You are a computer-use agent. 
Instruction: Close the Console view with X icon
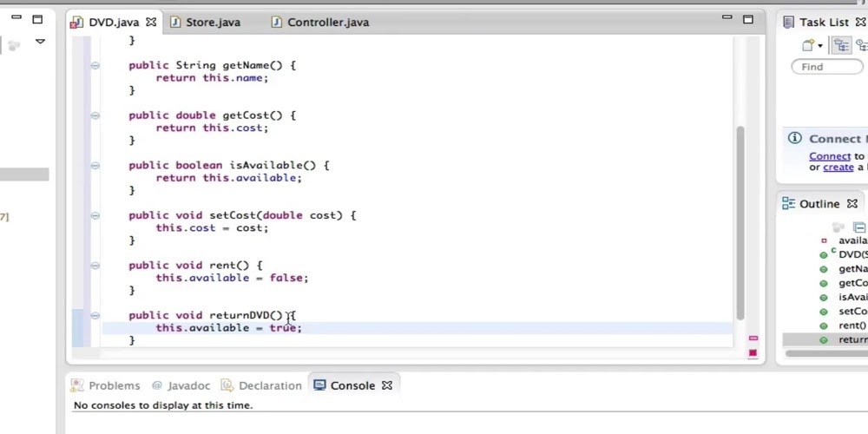(387, 385)
